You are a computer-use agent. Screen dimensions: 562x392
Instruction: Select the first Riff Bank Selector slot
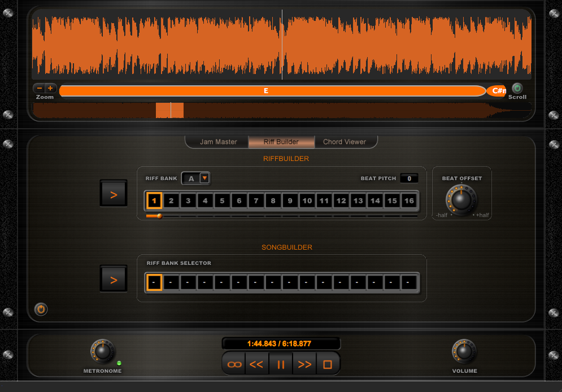154,282
